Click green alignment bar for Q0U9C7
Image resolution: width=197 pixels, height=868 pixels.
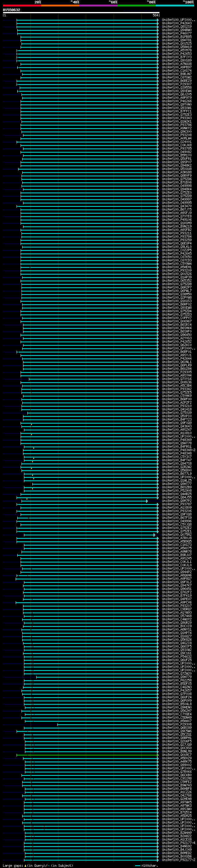[87, 755]
